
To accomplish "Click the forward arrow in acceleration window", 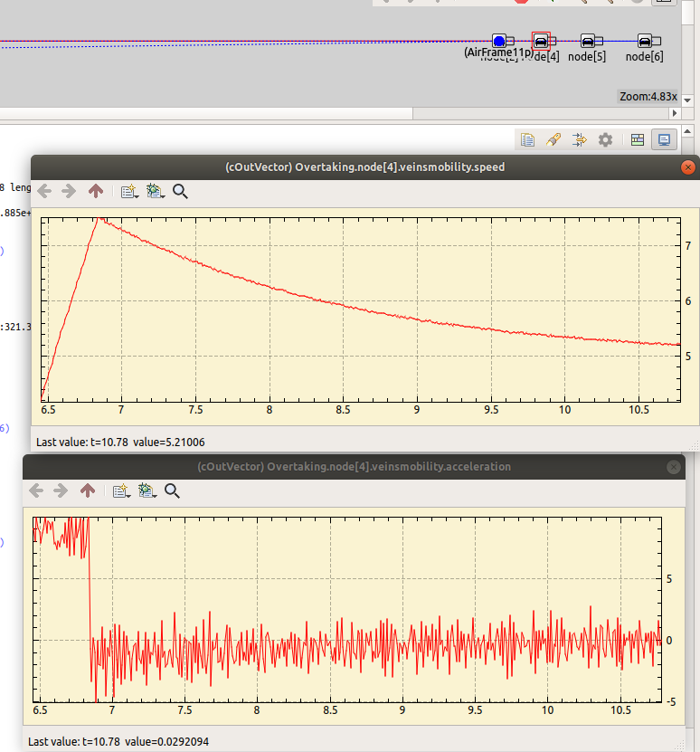I will click(x=61, y=490).
